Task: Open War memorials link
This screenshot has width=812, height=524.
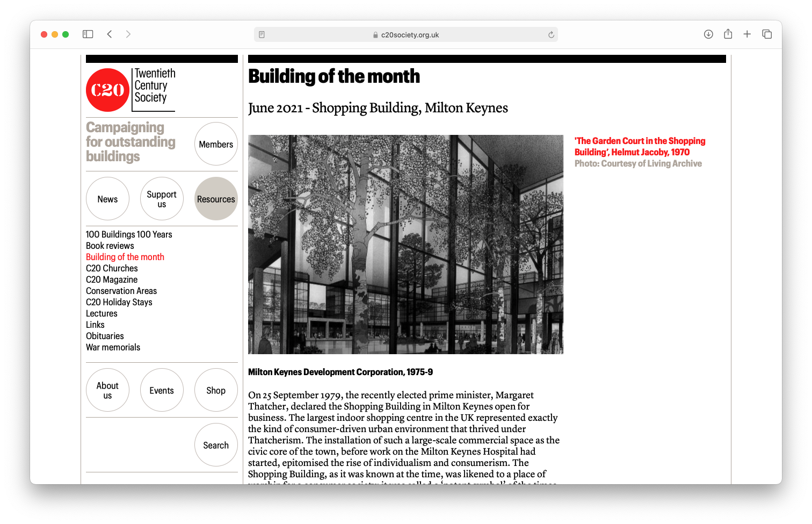Action: pos(113,347)
